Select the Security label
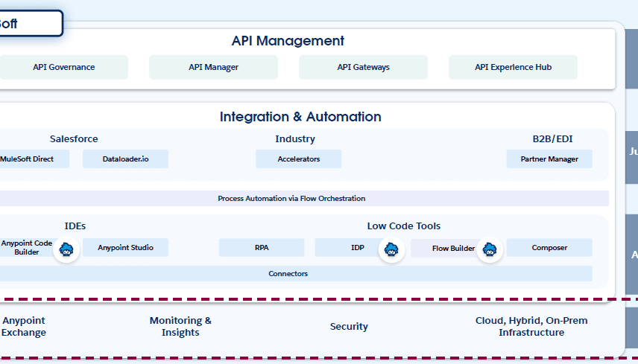Viewport: 638px width, 364px height. click(x=349, y=327)
